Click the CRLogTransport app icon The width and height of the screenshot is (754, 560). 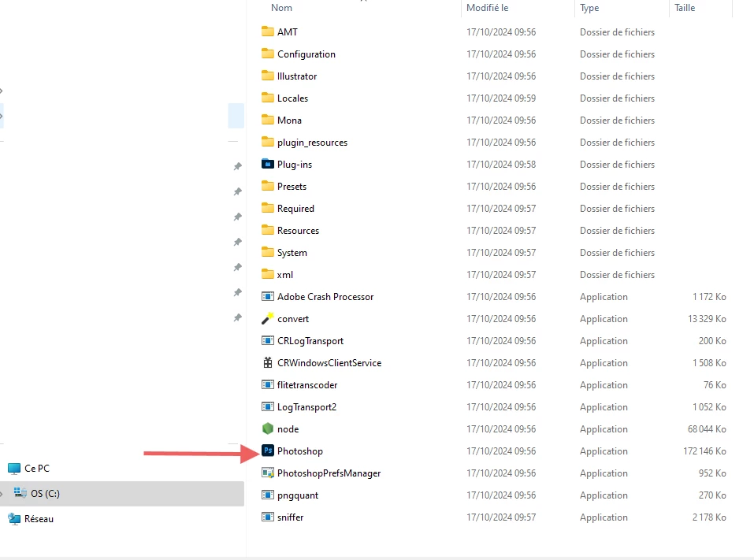coord(267,341)
